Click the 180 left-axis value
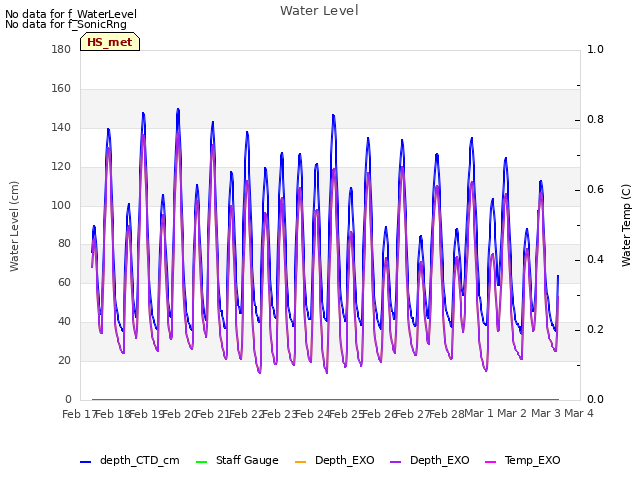Image resolution: width=640 pixels, height=480 pixels. 61,49
